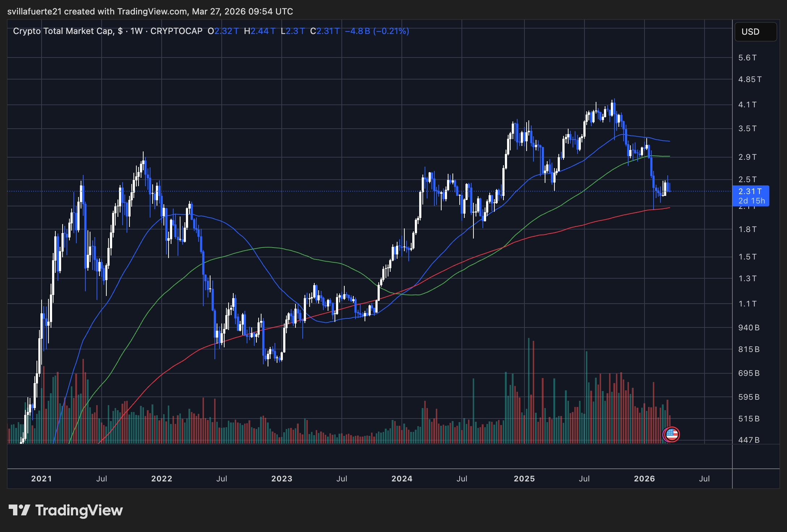This screenshot has width=787, height=532.
Task: Open the USD currency selector
Action: click(755, 32)
